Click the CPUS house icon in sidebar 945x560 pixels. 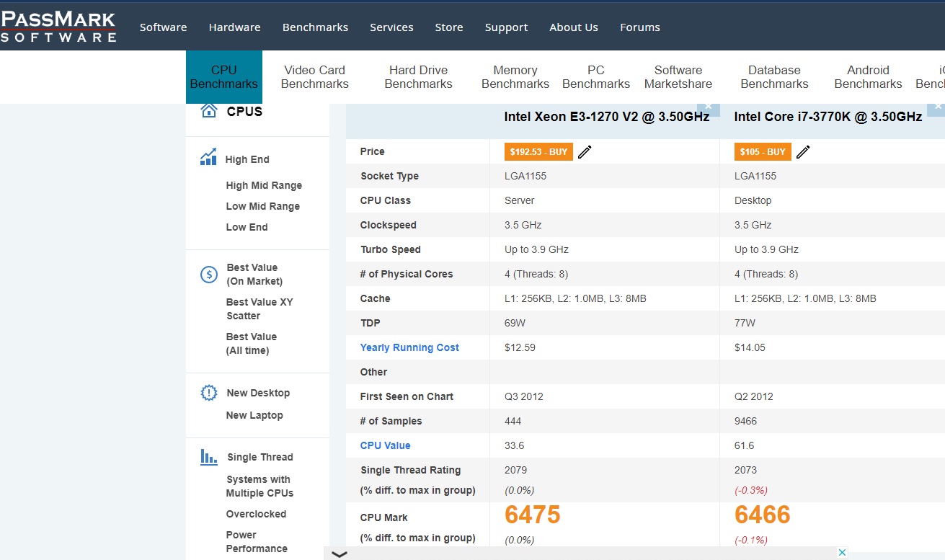[x=208, y=110]
